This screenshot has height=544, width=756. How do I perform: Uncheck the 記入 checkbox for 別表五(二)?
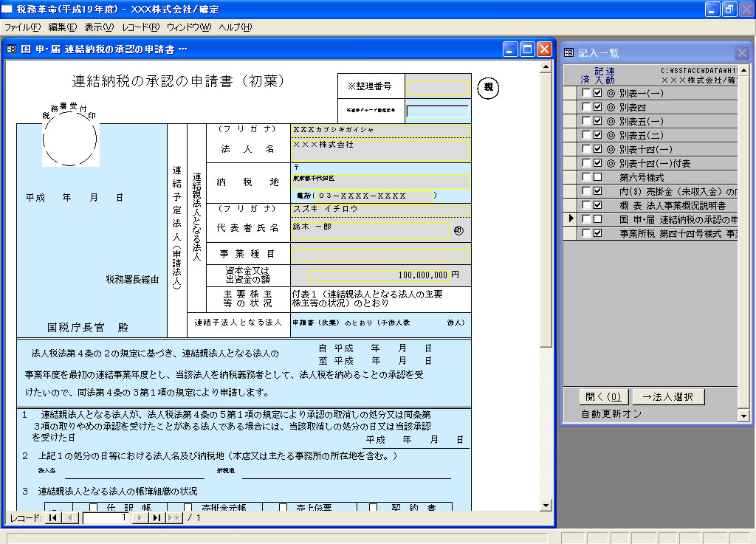coord(598,135)
